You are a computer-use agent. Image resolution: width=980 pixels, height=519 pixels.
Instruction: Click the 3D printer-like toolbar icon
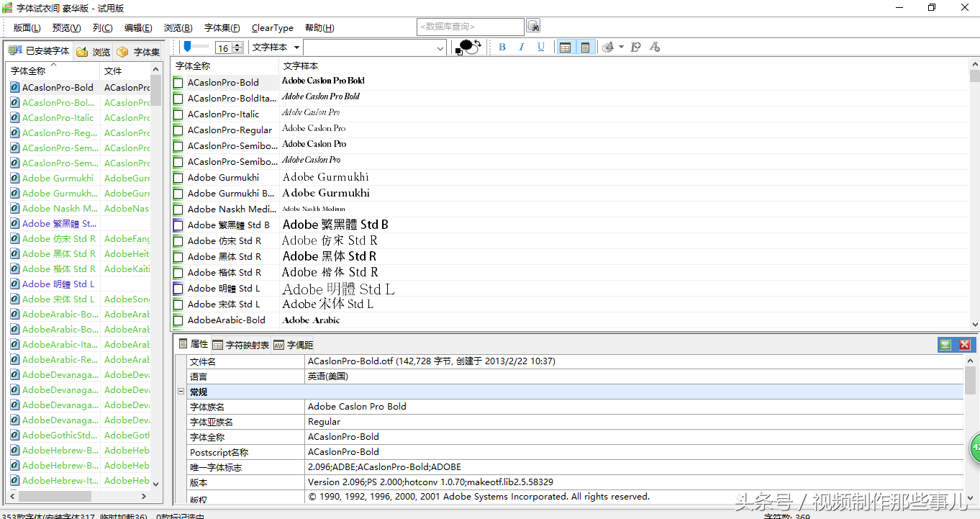point(608,47)
